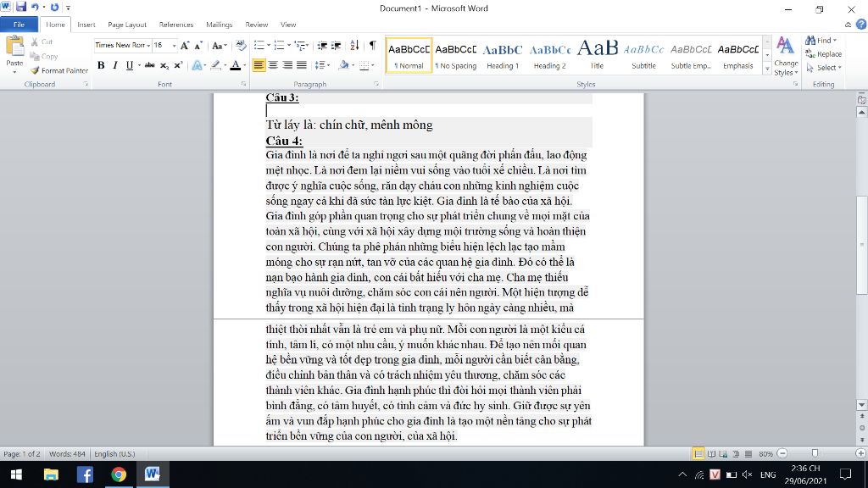
Task: Click the Copy command
Action: click(44, 57)
